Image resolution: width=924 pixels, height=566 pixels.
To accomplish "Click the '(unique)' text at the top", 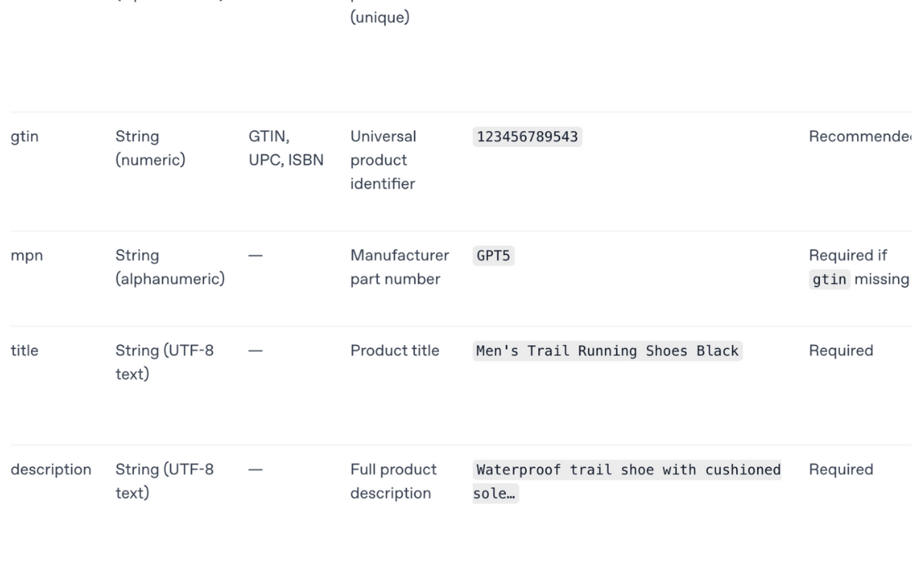I will point(380,17).
